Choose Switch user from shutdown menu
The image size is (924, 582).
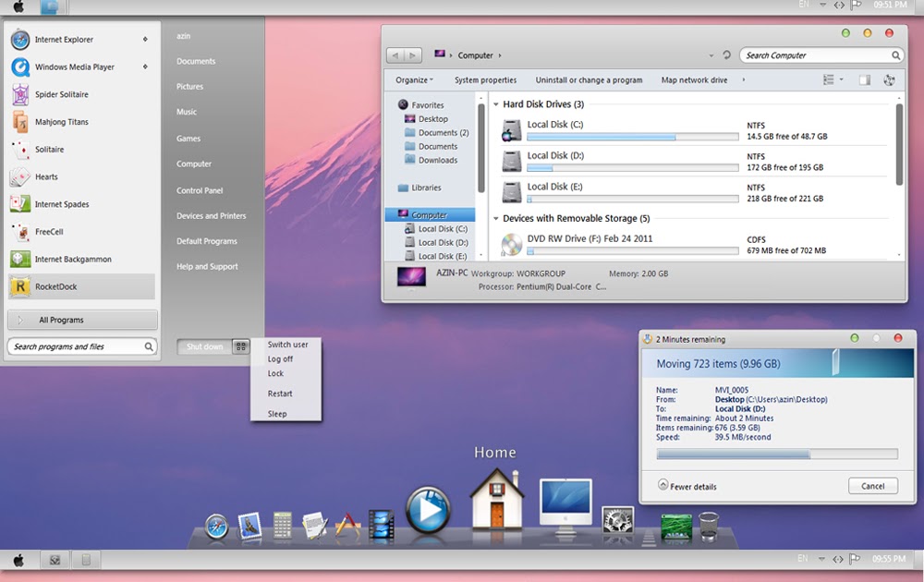coord(287,345)
